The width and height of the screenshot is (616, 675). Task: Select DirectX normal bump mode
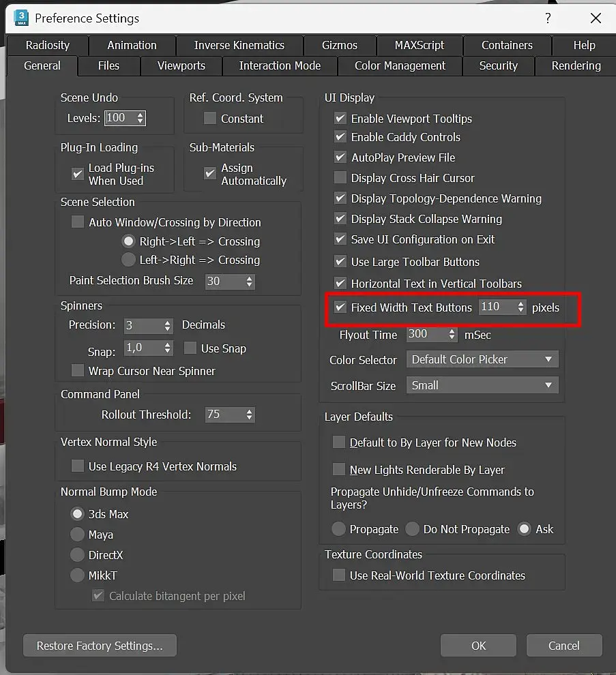[77, 554]
